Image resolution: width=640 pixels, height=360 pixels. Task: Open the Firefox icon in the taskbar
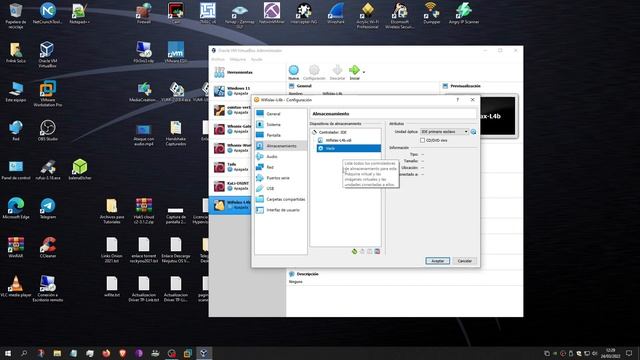[106, 353]
